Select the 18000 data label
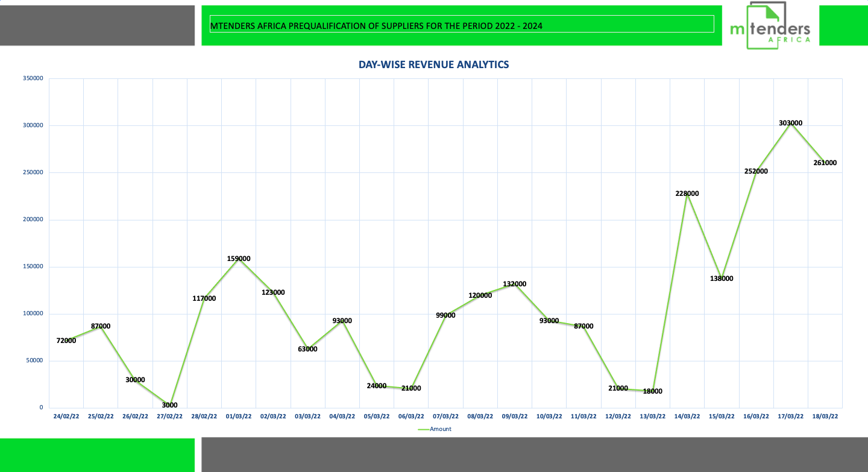Image resolution: width=868 pixels, height=472 pixels. [653, 391]
